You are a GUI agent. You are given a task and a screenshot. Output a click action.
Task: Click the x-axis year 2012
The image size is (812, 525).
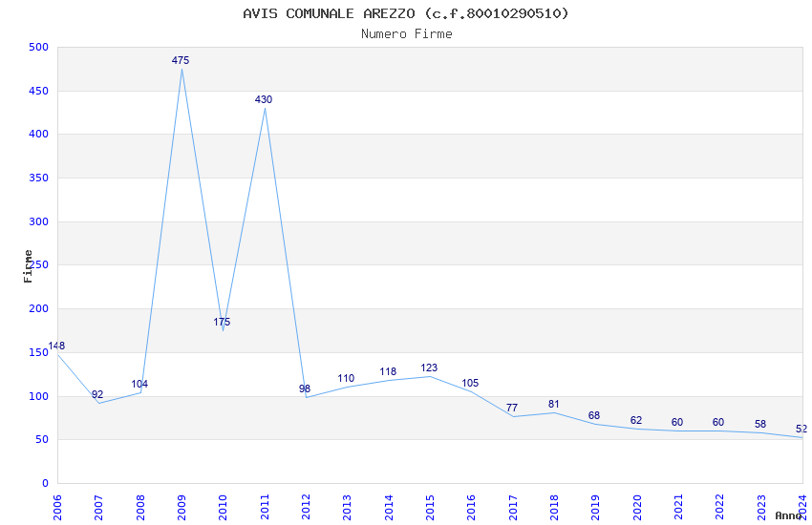pos(306,507)
